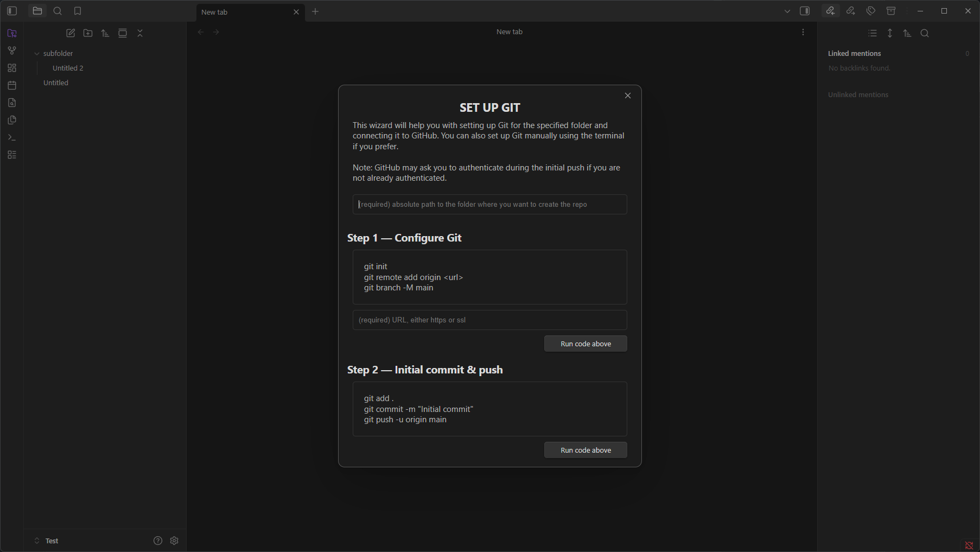The image size is (980, 552).
Task: Select the Tags panel icon
Action: tap(871, 11)
